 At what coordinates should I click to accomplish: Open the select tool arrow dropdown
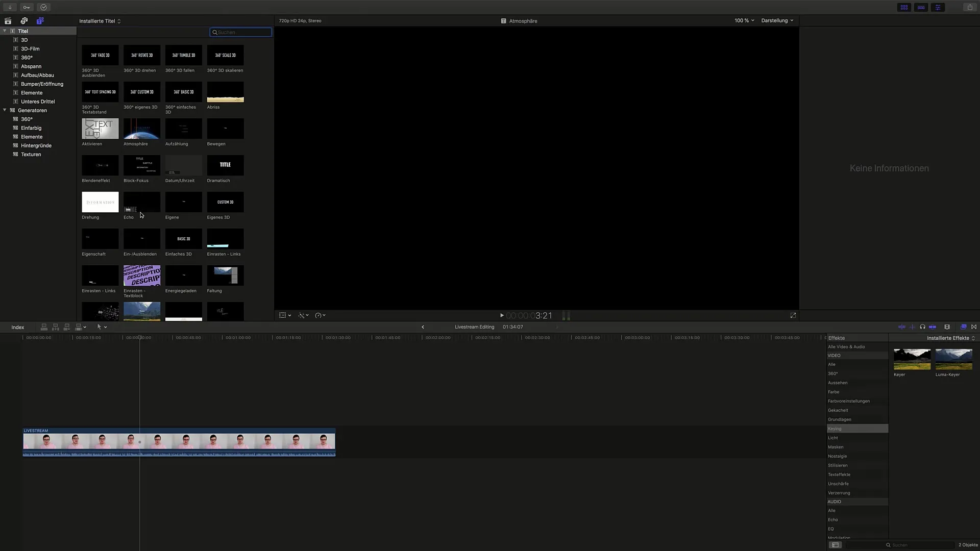click(102, 327)
